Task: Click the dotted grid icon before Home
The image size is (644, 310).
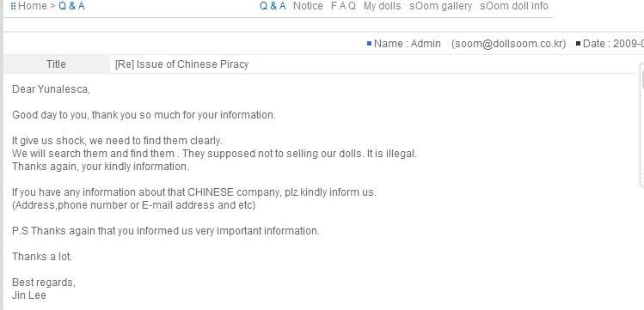Action: tap(13, 6)
